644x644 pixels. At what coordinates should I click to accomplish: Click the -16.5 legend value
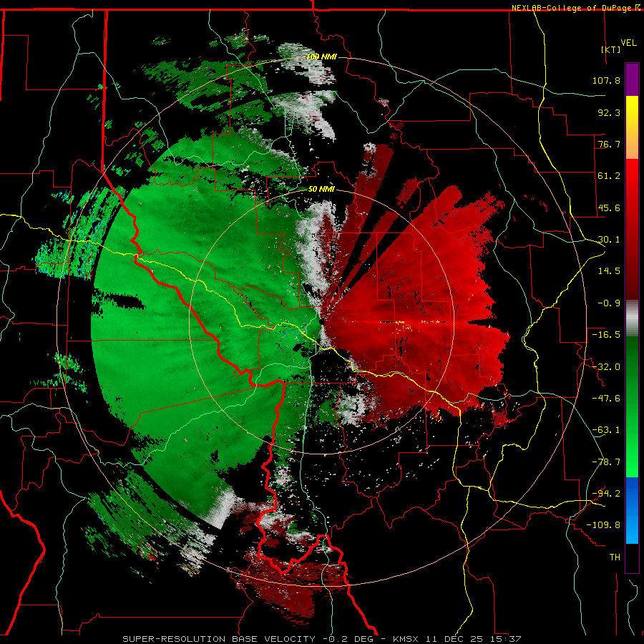[606, 335]
